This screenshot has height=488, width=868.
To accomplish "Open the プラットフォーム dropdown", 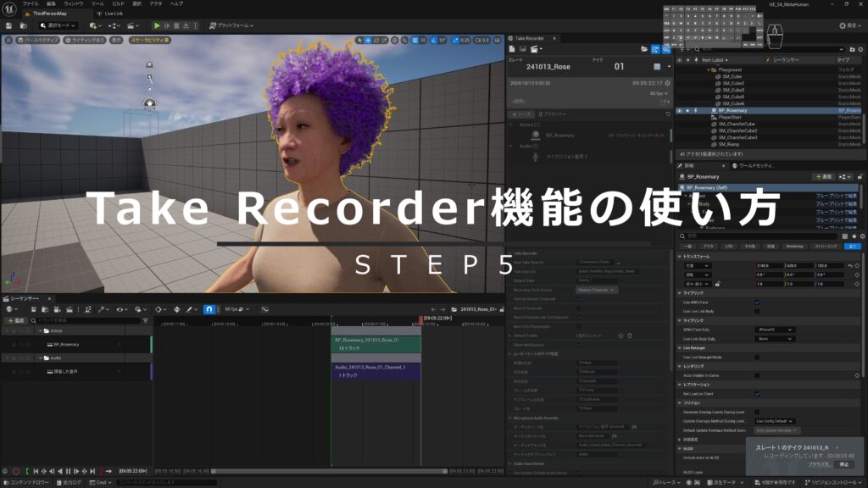I will [231, 25].
